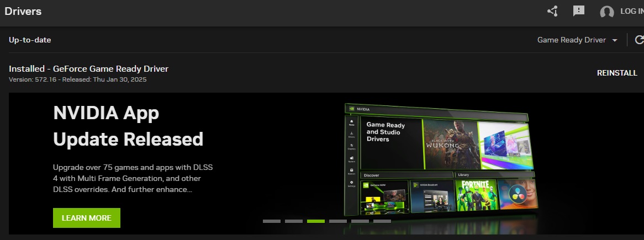
Task: Click the DLSS 4 description paragraph
Action: (x=133, y=178)
